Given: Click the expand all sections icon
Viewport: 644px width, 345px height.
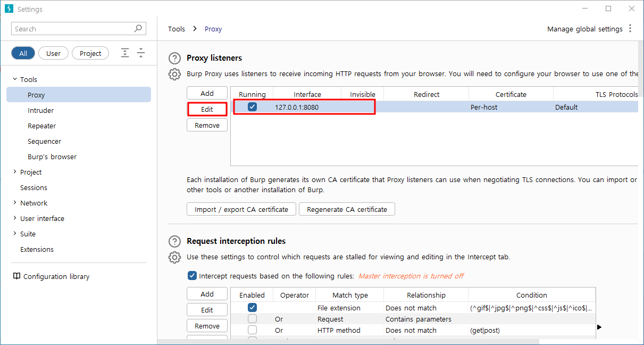Looking at the screenshot, I should click(125, 53).
